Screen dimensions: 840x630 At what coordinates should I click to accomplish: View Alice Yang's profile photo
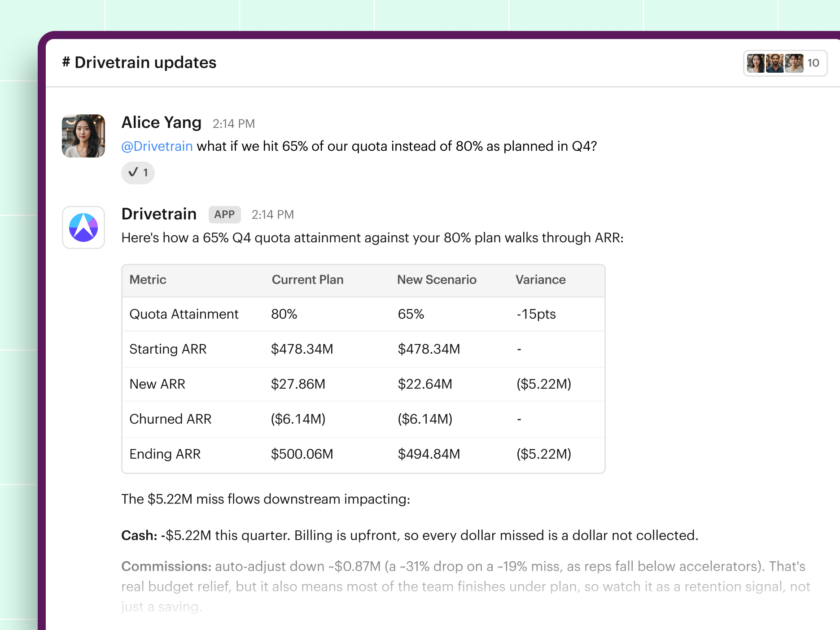click(x=83, y=136)
